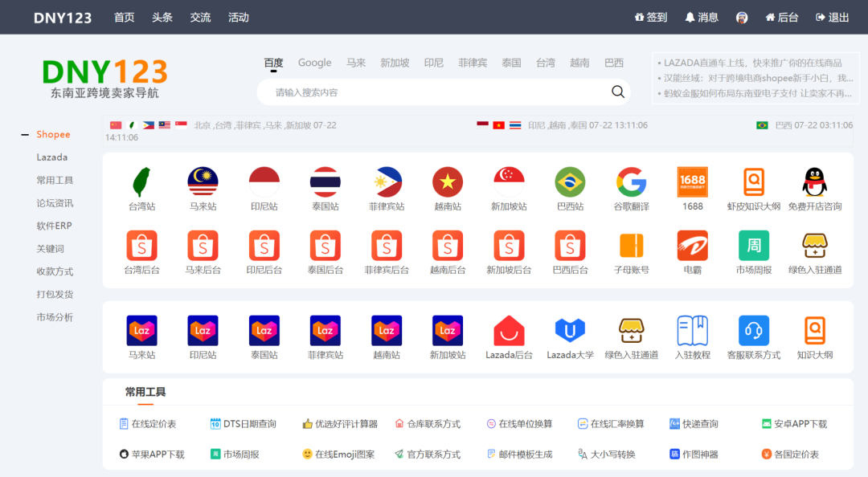Open 交流 in the top navigation
This screenshot has height=477, width=868.
coord(200,18)
